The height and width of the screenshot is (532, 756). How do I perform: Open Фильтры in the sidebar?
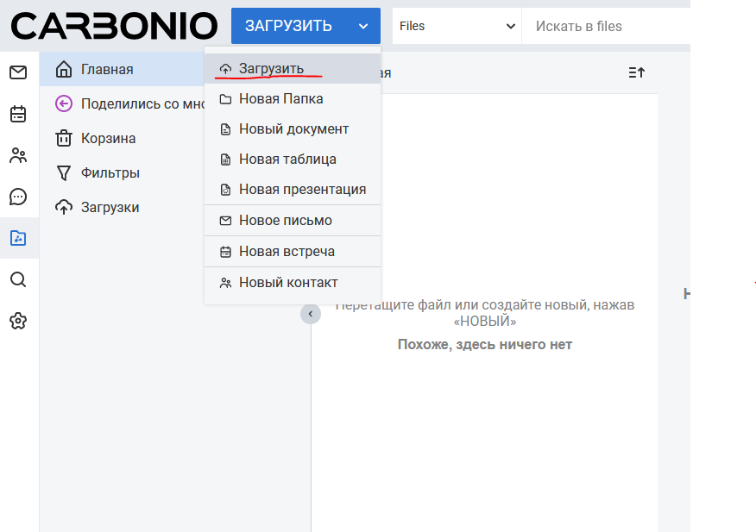click(x=110, y=172)
